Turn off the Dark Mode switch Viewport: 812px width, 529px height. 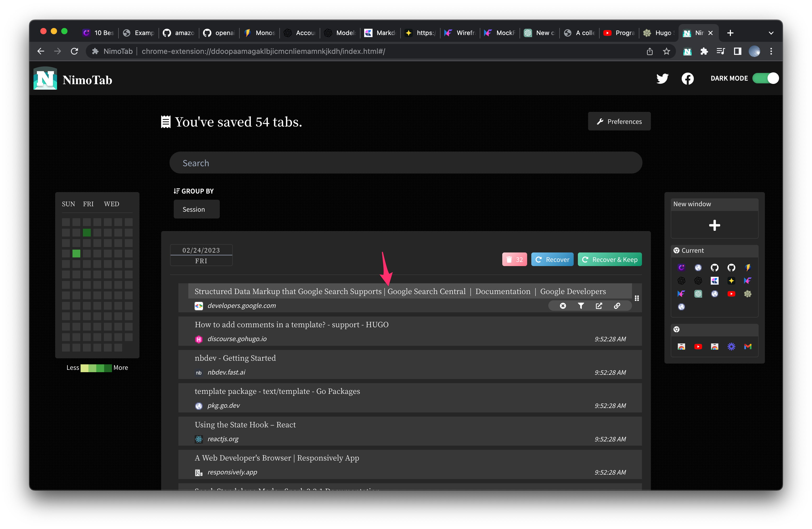(766, 78)
